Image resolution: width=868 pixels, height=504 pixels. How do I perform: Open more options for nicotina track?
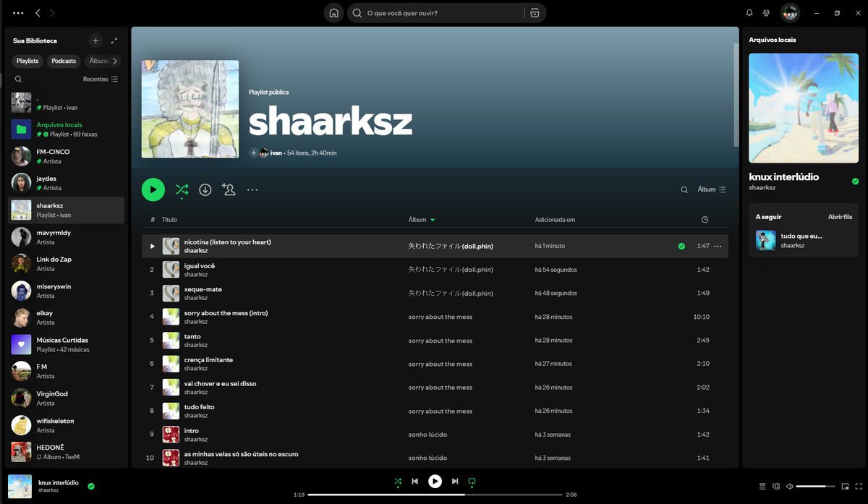pos(718,246)
